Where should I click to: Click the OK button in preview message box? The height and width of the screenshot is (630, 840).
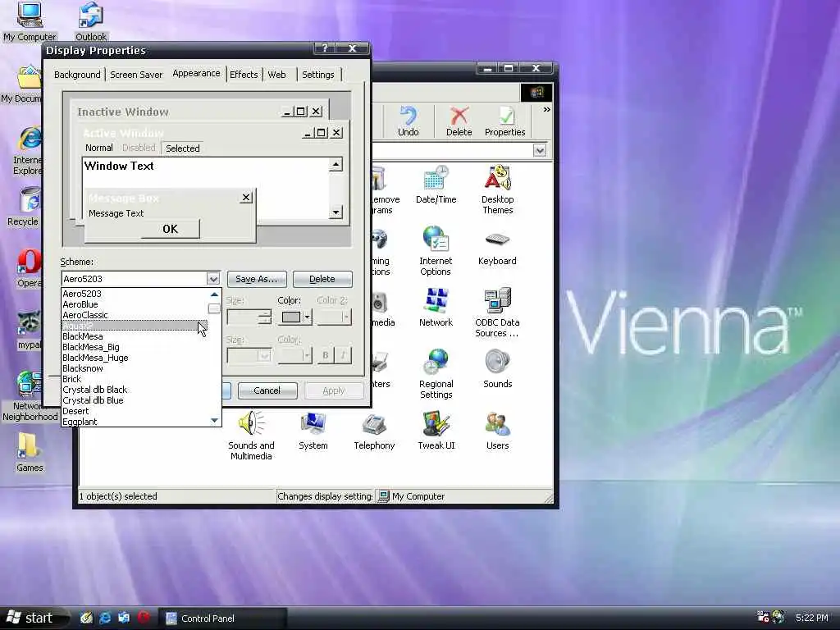(171, 229)
